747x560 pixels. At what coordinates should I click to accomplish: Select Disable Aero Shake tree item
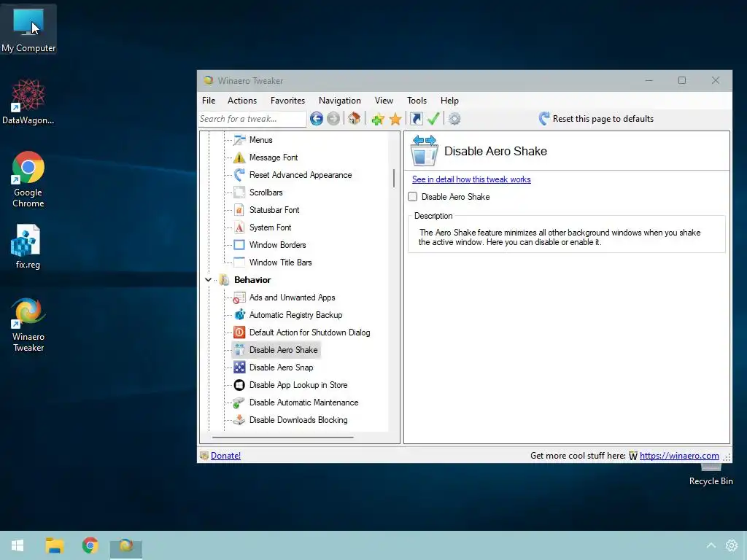click(x=276, y=350)
